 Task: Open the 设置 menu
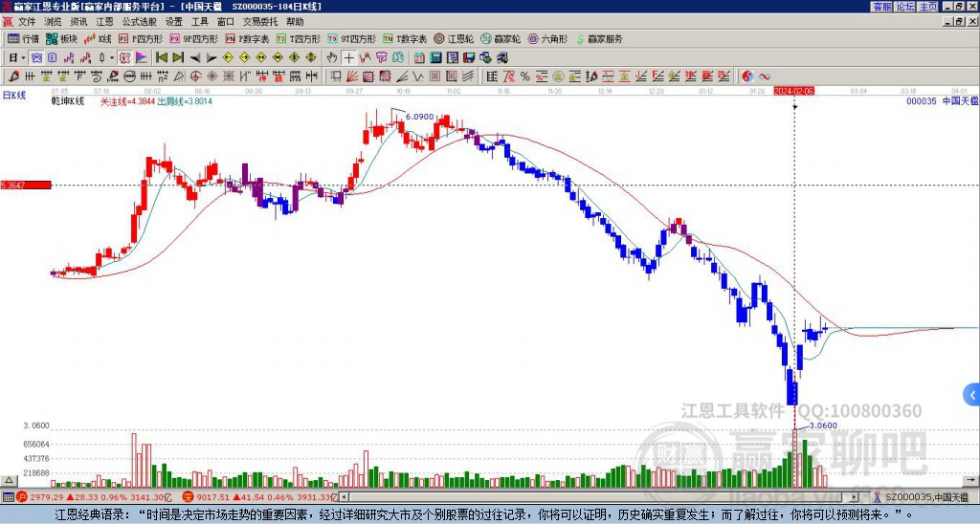[174, 22]
